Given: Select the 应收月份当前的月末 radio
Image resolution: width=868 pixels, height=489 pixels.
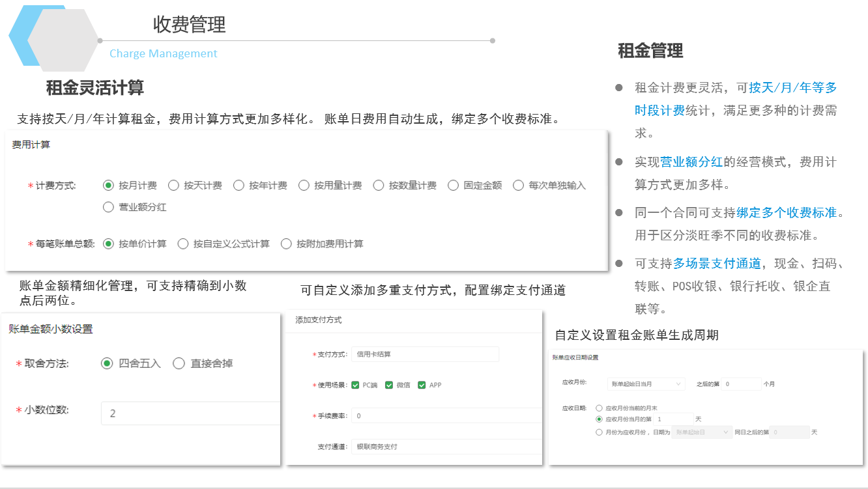Looking at the screenshot, I should tap(600, 408).
